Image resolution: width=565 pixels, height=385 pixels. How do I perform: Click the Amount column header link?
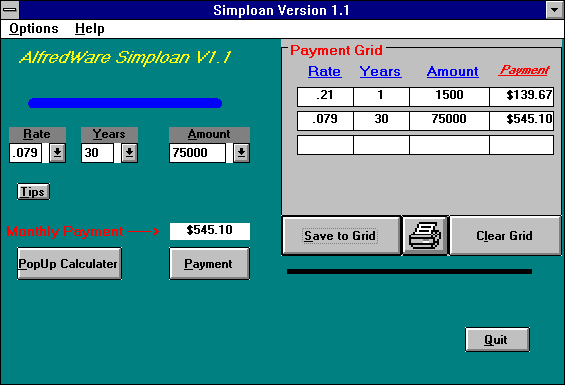(453, 71)
